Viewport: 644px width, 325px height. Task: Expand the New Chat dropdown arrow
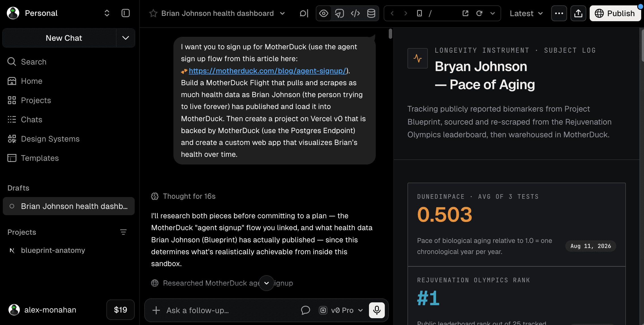(126, 38)
